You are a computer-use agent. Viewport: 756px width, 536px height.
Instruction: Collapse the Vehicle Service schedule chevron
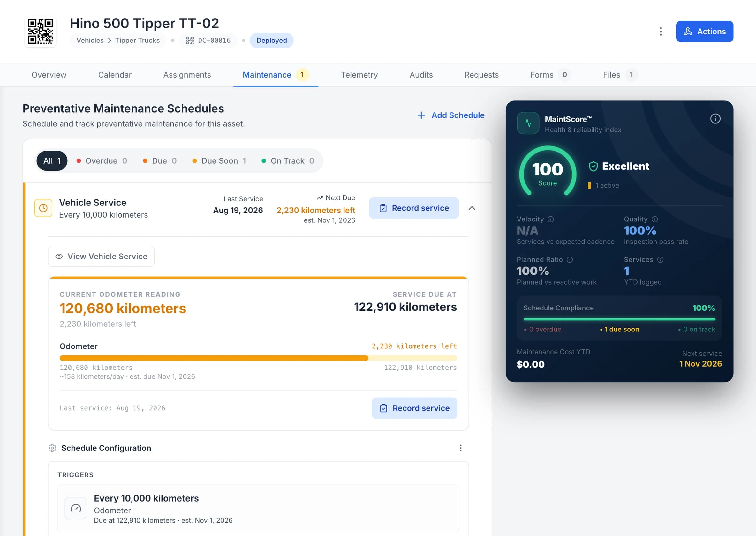coord(472,208)
